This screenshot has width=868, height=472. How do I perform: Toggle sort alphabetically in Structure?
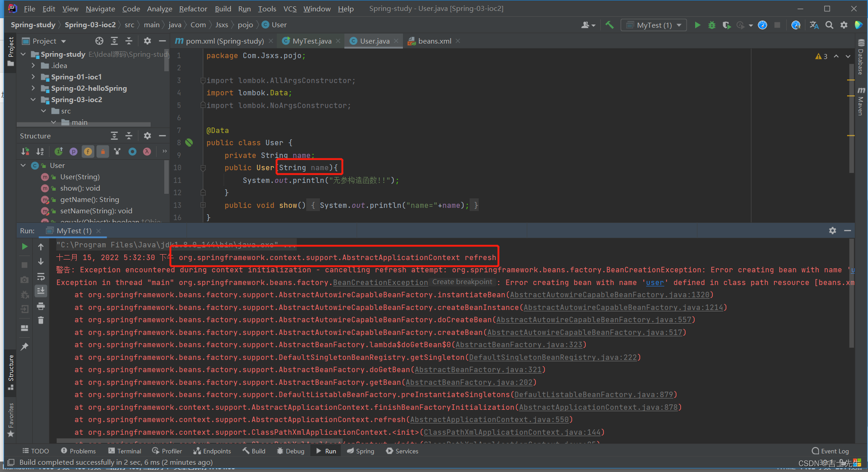(40, 152)
